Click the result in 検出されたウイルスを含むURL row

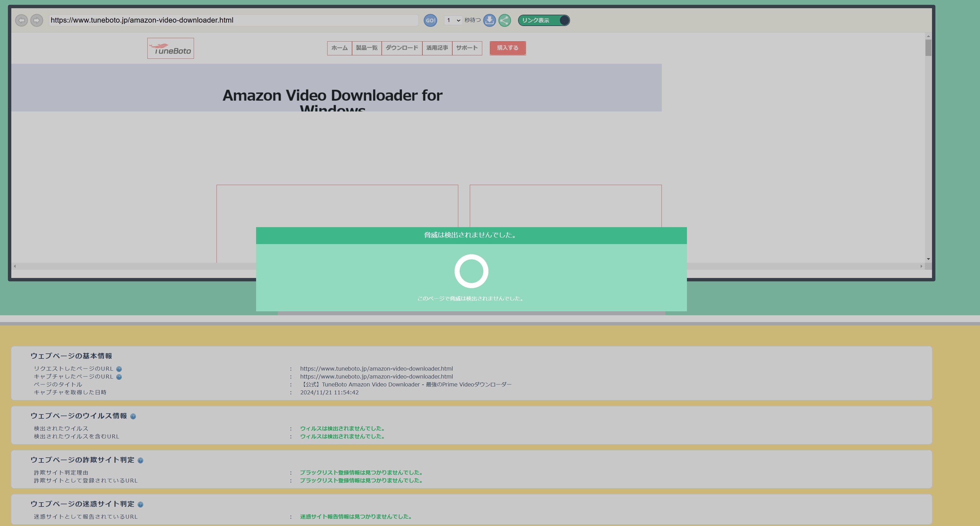point(343,436)
